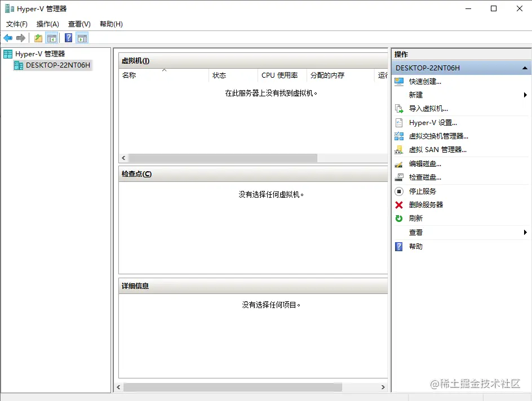
Task: Click the 虚拟 SAN 管理器 icon
Action: click(399, 149)
